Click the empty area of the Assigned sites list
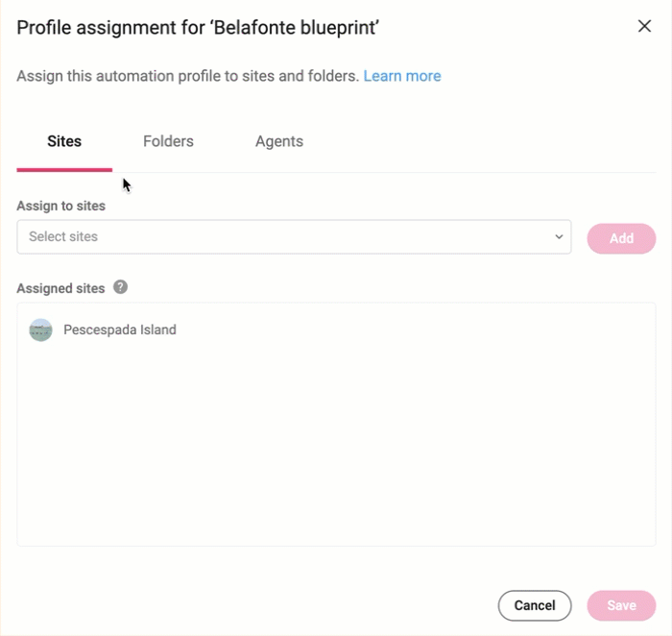Viewport: 672px width, 636px height. pos(336,446)
